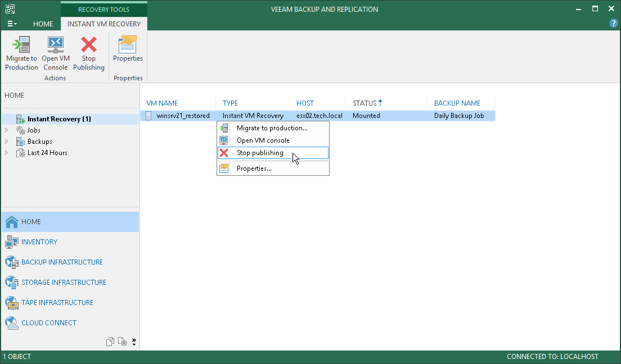Open the INVENTORY view
Image resolution: width=621 pixels, height=364 pixels.
click(x=39, y=242)
